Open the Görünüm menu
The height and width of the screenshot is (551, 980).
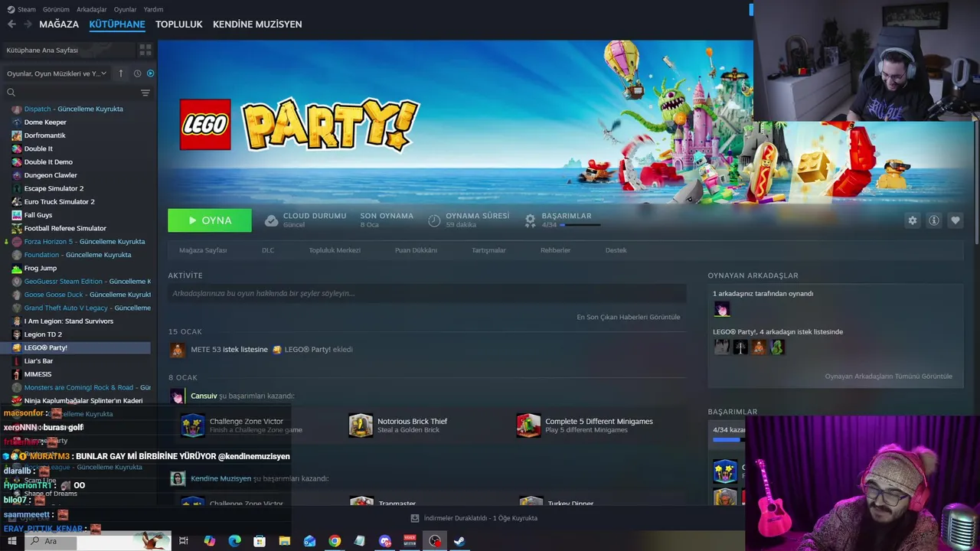pyautogui.click(x=56, y=9)
